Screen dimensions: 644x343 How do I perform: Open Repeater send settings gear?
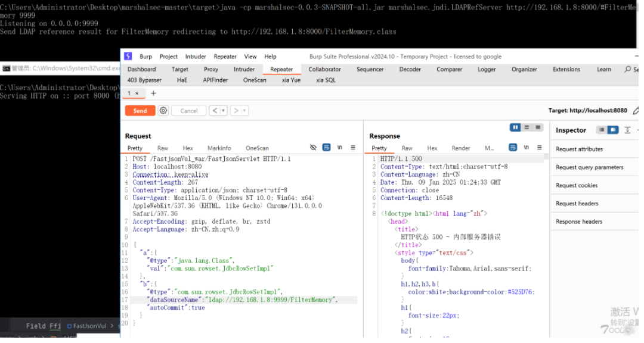coord(163,111)
